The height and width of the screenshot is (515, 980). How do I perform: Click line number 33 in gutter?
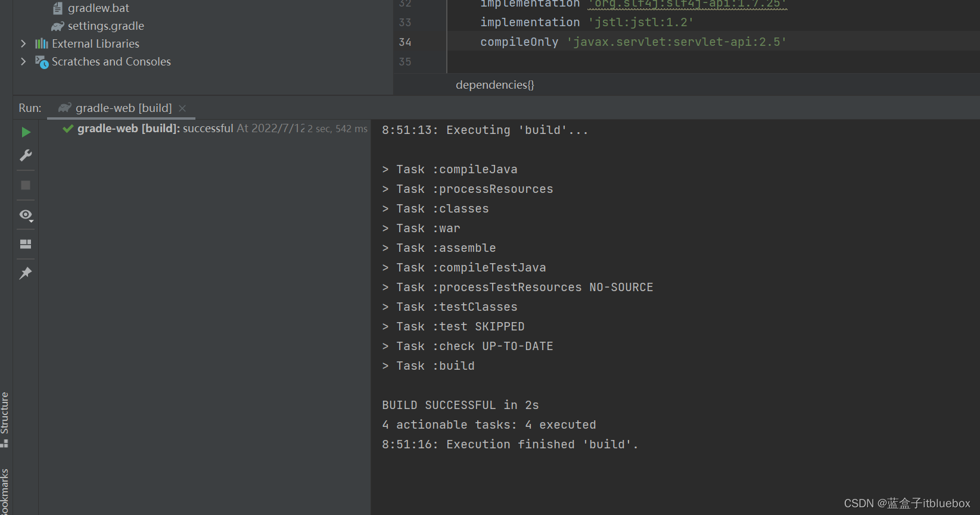pos(405,23)
